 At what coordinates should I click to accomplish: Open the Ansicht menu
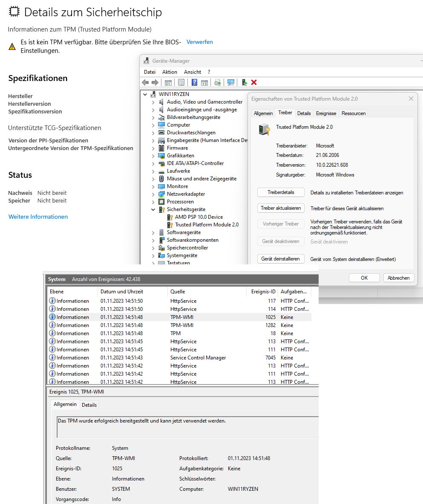[193, 72]
